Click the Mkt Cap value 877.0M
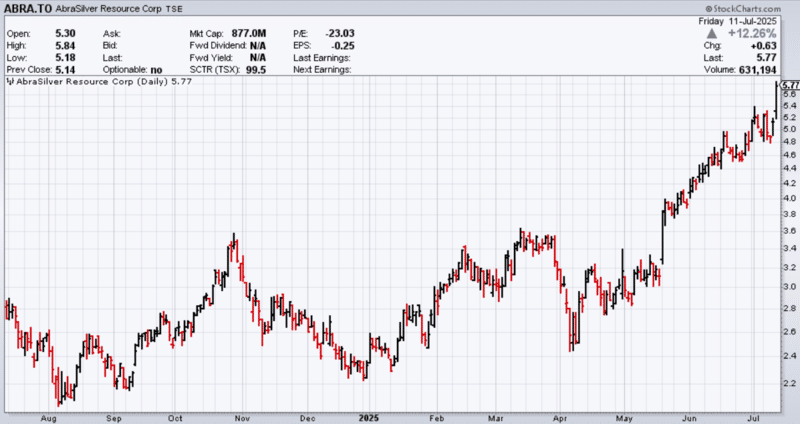Screen dimensions: 800x424 point(248,33)
